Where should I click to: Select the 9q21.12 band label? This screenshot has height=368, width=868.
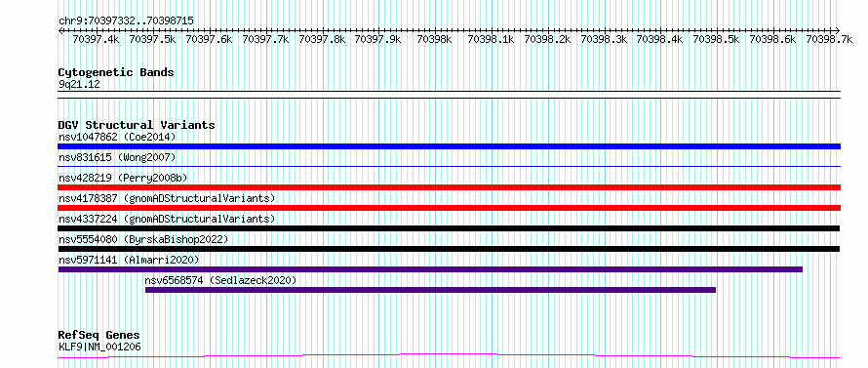click(79, 85)
